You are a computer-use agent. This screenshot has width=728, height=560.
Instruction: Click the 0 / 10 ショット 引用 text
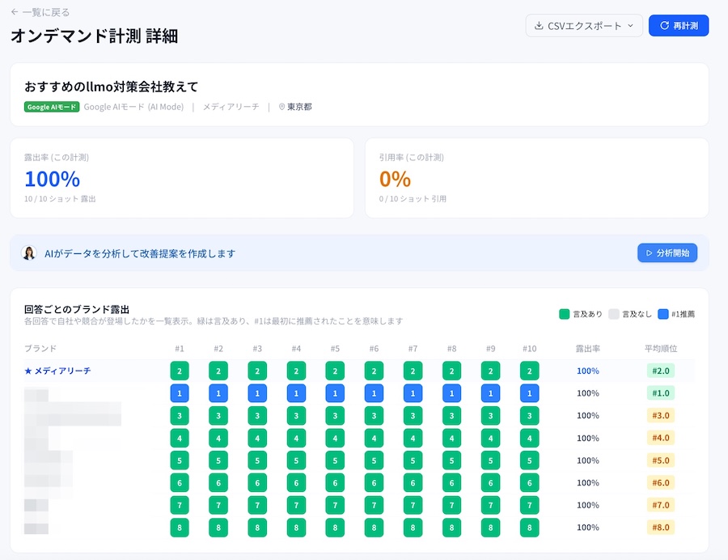click(413, 199)
